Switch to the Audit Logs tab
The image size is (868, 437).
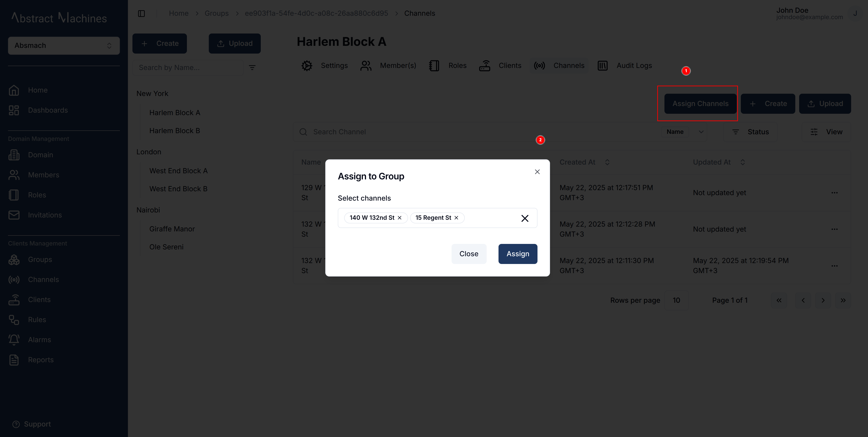(x=624, y=65)
